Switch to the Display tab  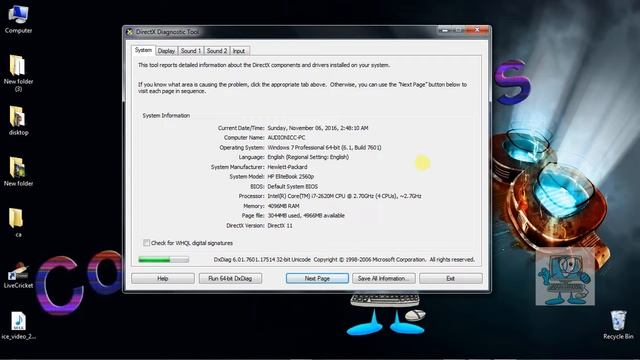166,51
